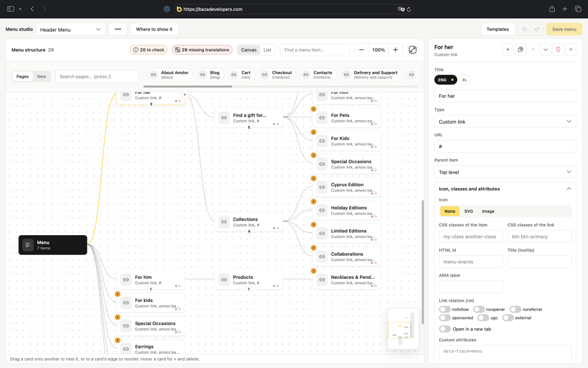Image resolution: width=588 pixels, height=368 pixels.
Task: Show 29 missing translations
Action: pos(202,50)
